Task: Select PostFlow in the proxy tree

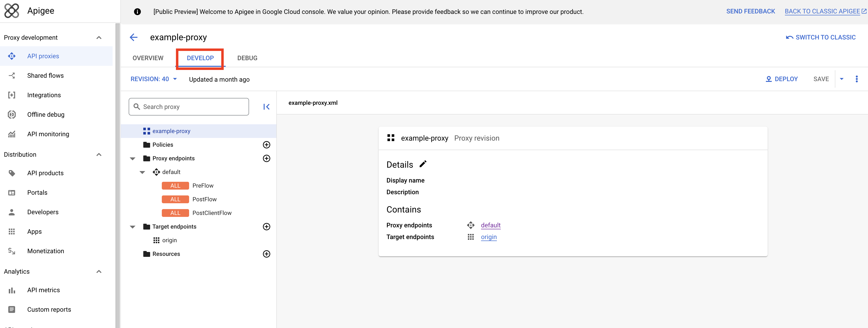Action: point(204,199)
